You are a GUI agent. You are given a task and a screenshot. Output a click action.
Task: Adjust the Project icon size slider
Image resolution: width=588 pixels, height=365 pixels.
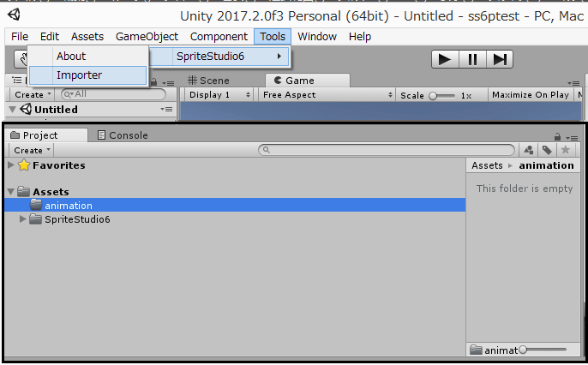point(543,350)
